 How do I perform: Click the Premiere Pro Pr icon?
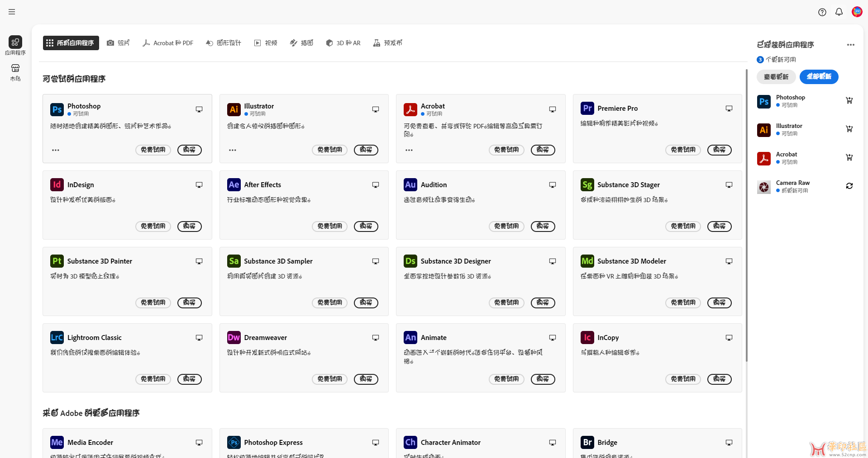point(587,108)
